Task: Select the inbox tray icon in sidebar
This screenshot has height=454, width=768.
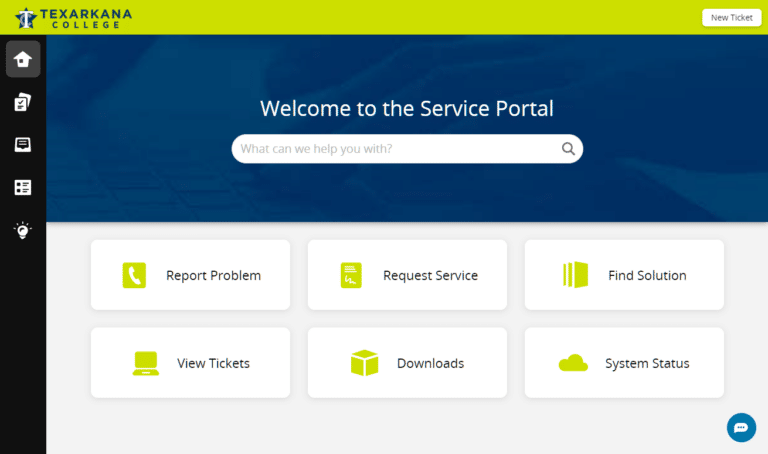Action: point(23,145)
